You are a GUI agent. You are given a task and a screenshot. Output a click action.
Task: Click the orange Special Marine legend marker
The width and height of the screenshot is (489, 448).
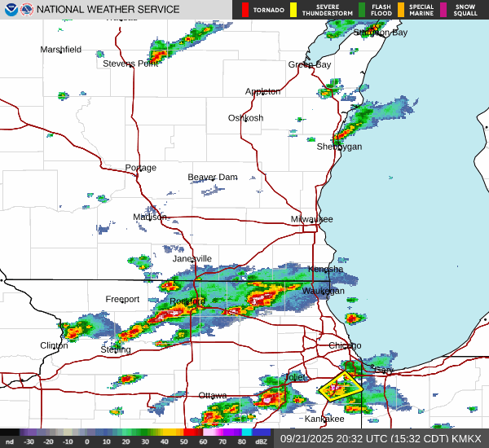tap(400, 10)
